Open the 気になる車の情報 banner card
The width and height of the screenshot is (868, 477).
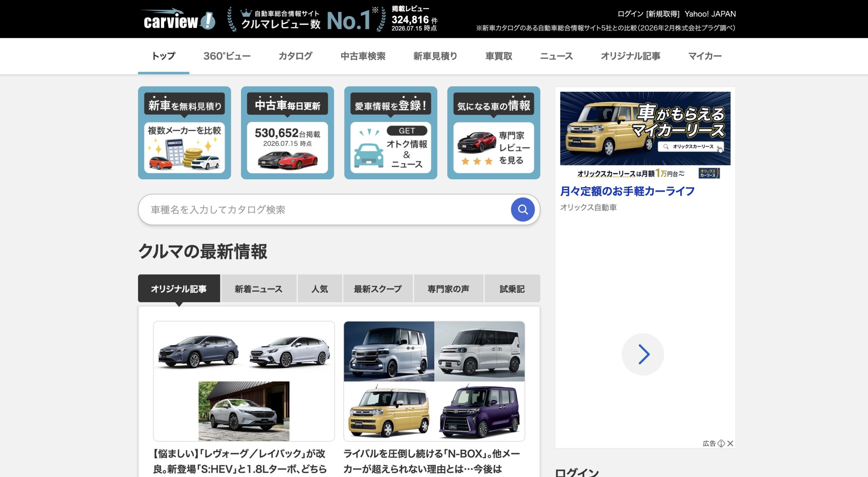(494, 133)
